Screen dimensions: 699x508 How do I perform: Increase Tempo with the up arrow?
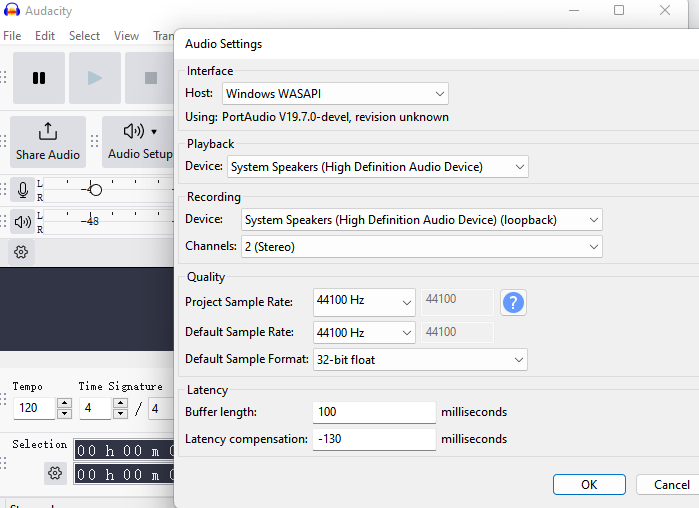(65, 403)
